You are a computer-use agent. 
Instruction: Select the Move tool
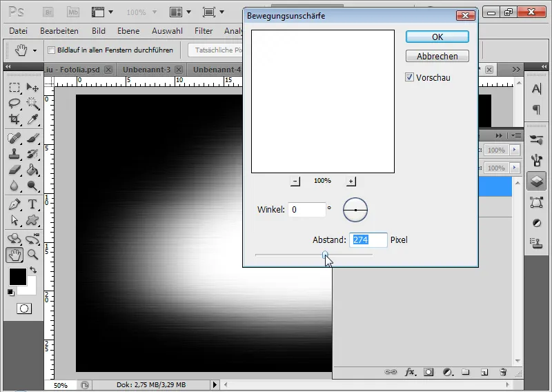(x=32, y=87)
